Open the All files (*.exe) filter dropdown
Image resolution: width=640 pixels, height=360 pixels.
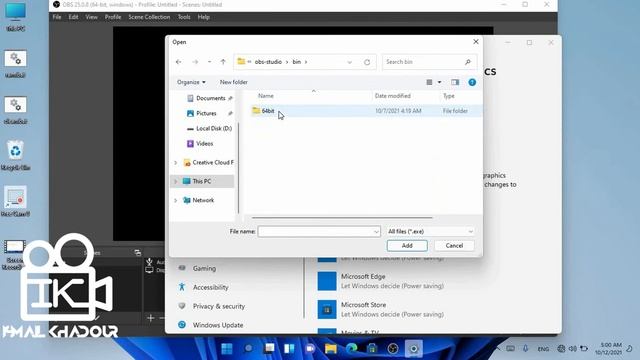tap(430, 231)
